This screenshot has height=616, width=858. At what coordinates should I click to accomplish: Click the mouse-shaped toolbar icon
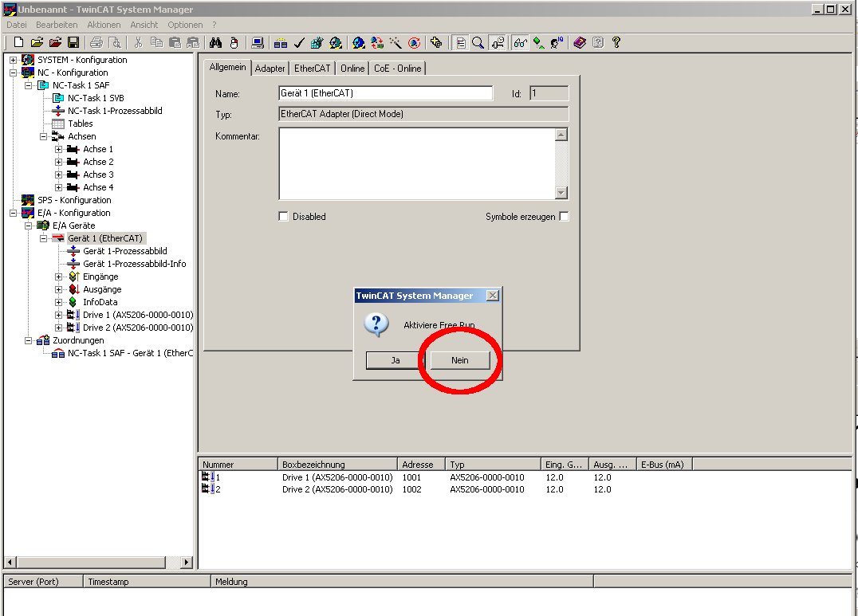(234, 43)
